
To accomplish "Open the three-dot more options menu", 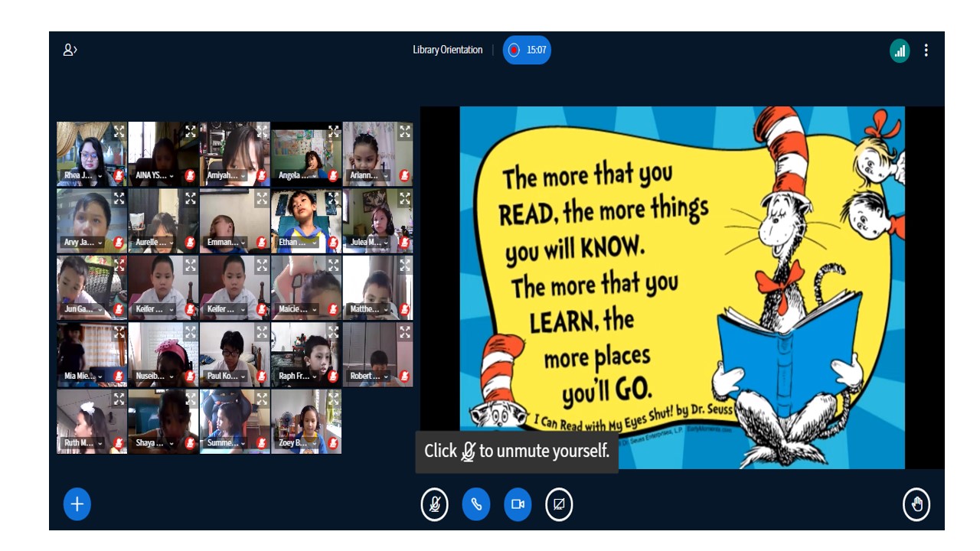I will pyautogui.click(x=927, y=49).
